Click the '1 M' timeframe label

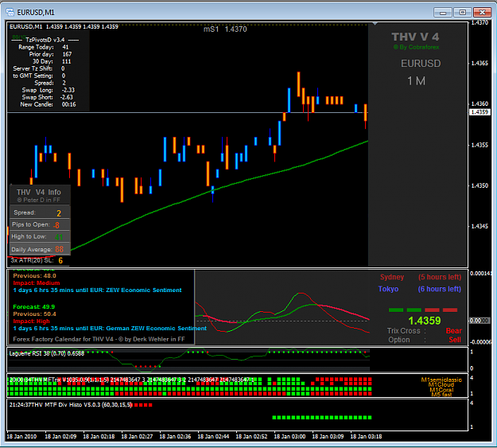[x=416, y=81]
